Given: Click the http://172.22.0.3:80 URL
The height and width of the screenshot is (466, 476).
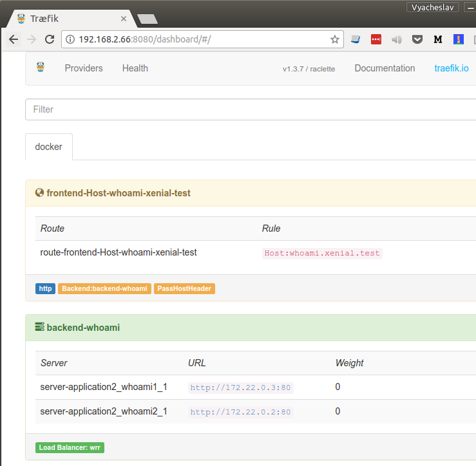Looking at the screenshot, I should [x=240, y=387].
